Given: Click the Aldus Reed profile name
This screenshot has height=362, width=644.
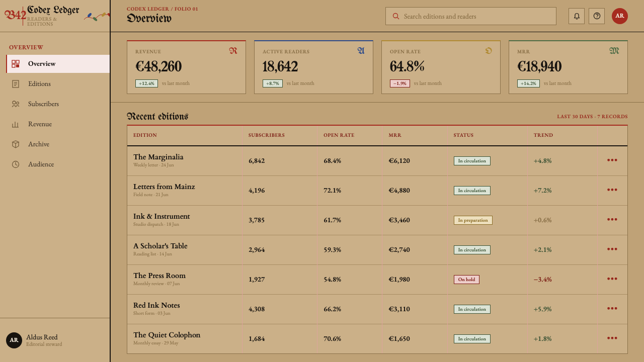Looking at the screenshot, I should [42, 337].
